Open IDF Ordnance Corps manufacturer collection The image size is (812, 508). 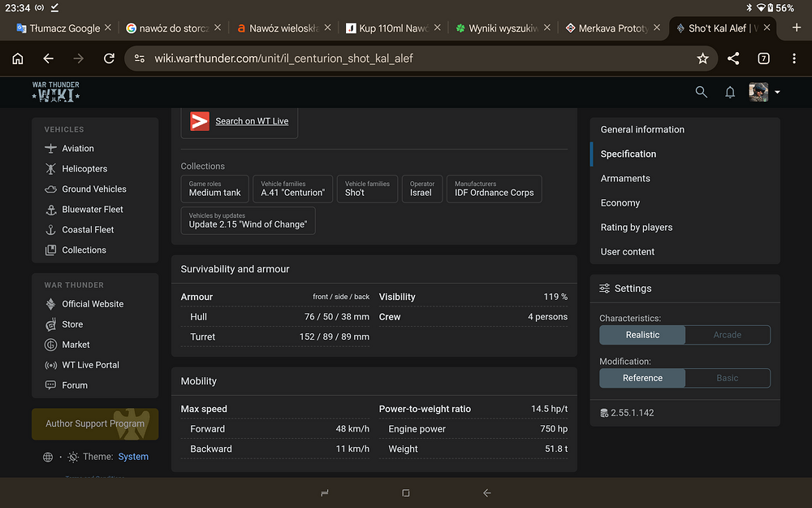point(494,189)
